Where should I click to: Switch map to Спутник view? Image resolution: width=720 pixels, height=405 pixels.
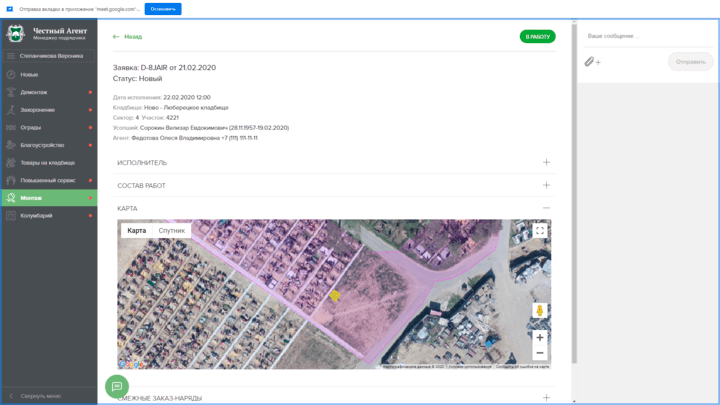coord(172,231)
